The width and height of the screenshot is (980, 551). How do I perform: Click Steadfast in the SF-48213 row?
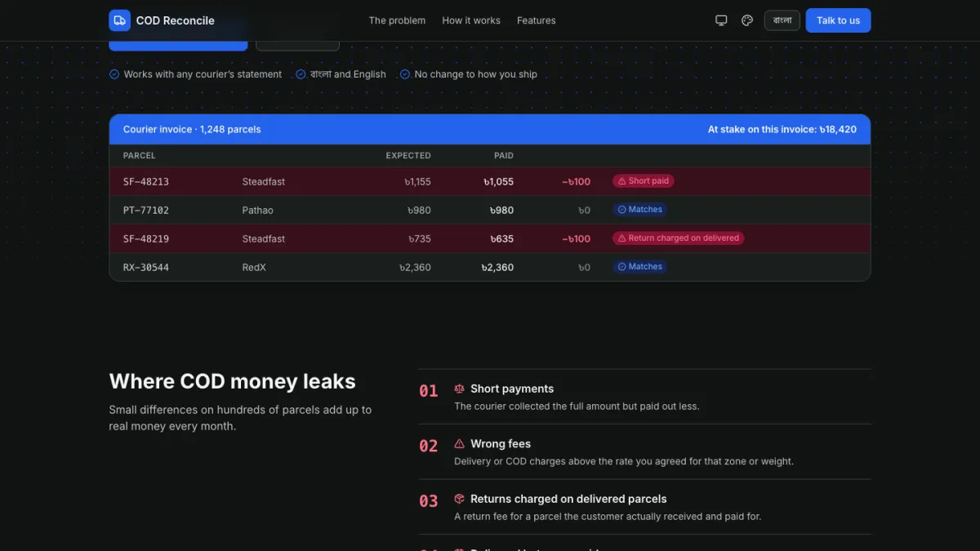tap(264, 182)
